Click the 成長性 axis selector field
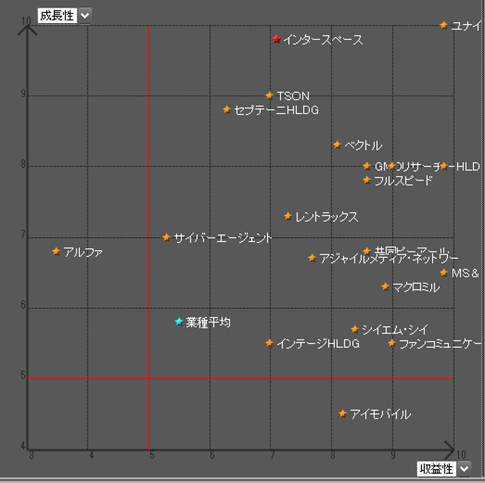Viewport: 485px width, 483px height. (57, 16)
